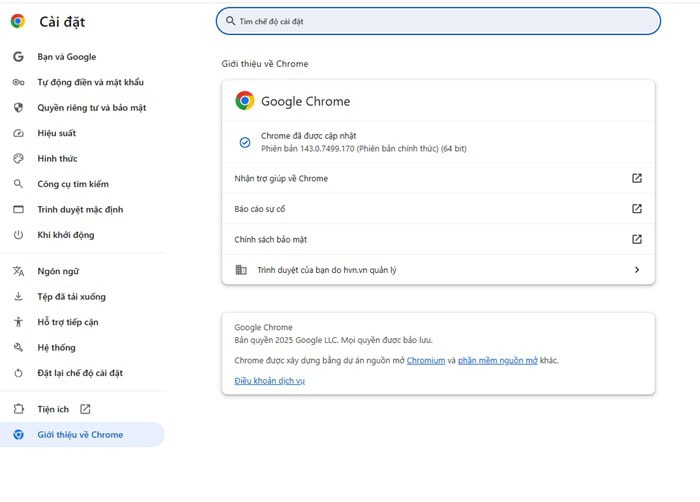Click the Tự động điền key icon

click(18, 82)
